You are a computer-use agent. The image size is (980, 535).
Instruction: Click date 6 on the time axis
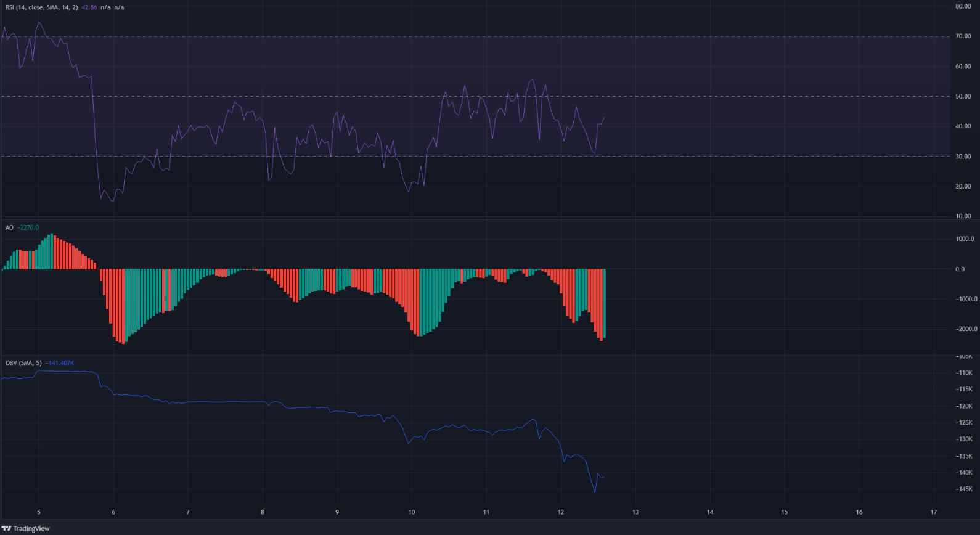pyautogui.click(x=113, y=512)
